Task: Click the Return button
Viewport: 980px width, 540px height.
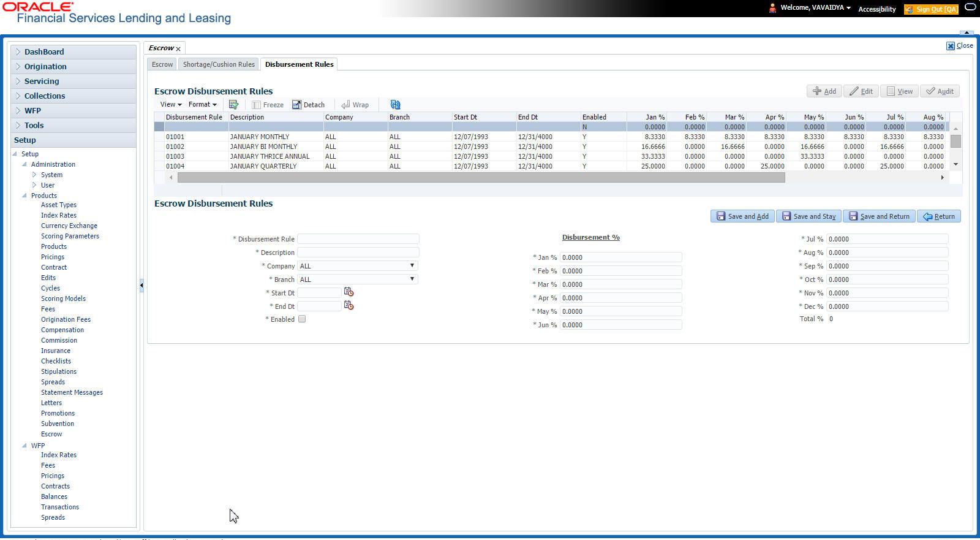Action: pos(938,216)
